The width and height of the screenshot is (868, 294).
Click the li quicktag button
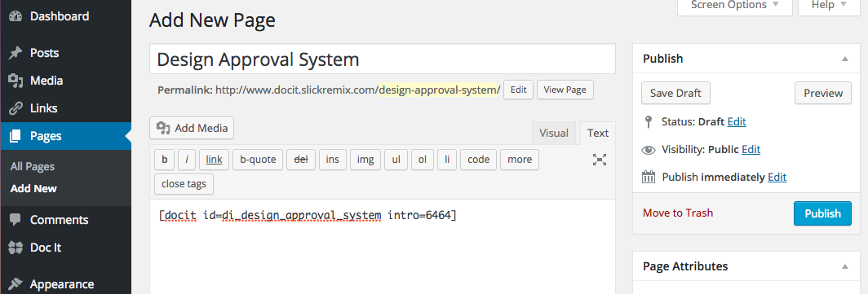(447, 160)
